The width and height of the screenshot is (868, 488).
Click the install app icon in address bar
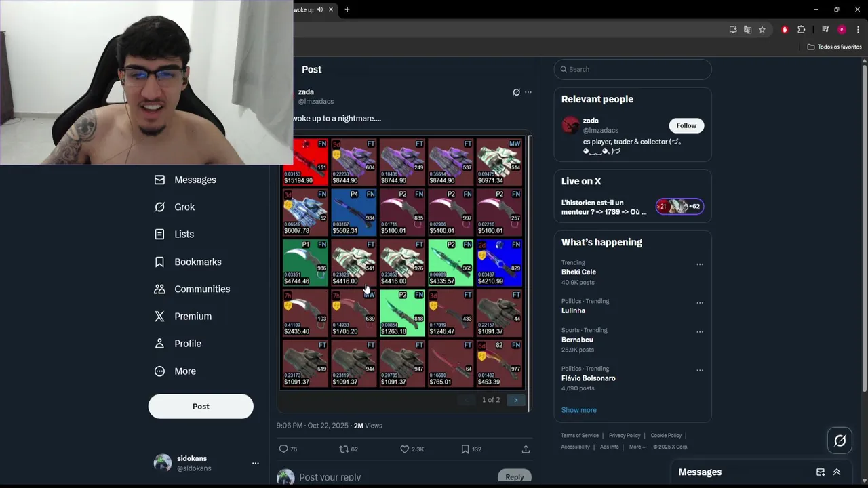pyautogui.click(x=733, y=30)
